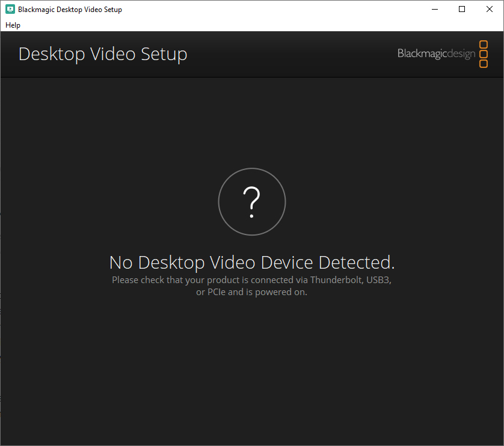The width and height of the screenshot is (504, 446).
Task: Click the Blackmagic app icon in title bar
Action: click(x=10, y=10)
